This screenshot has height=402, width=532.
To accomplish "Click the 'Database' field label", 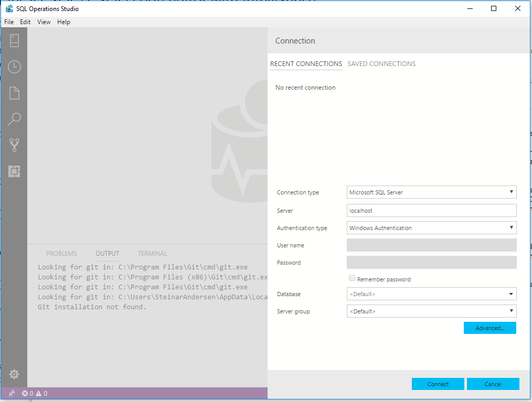I will [x=289, y=294].
